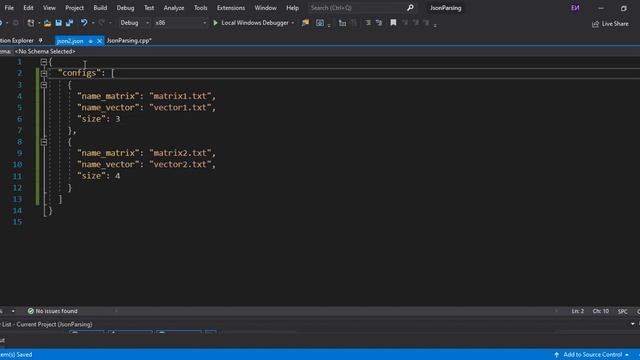Open the Build menu
This screenshot has width=640, height=360.
click(100, 8)
